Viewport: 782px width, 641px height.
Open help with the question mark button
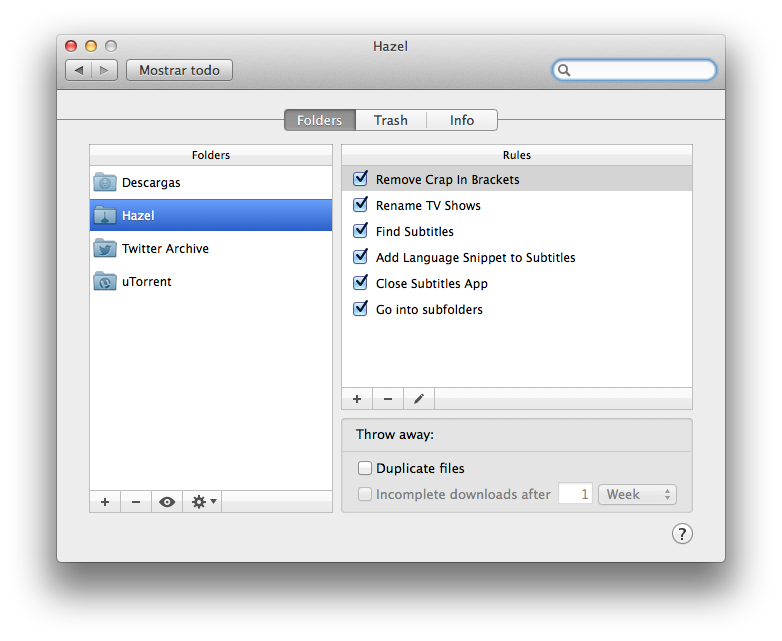click(682, 534)
